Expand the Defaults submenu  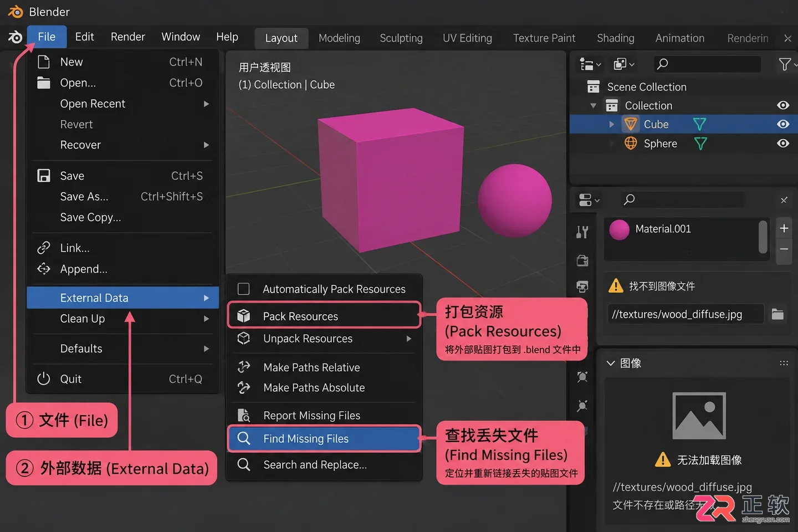(123, 349)
